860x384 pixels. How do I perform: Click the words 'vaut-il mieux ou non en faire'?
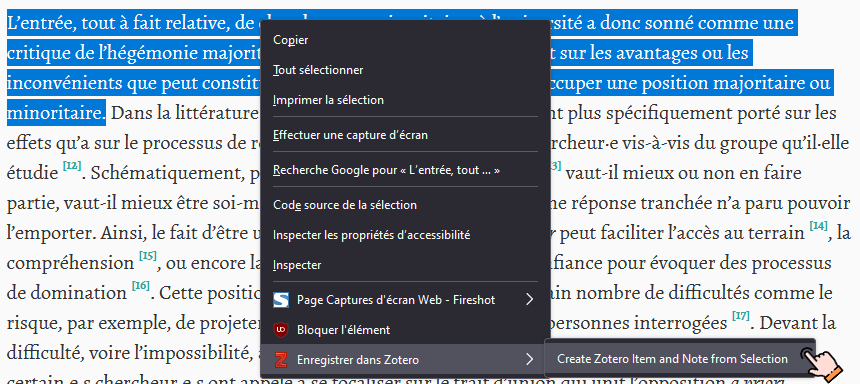click(683, 174)
